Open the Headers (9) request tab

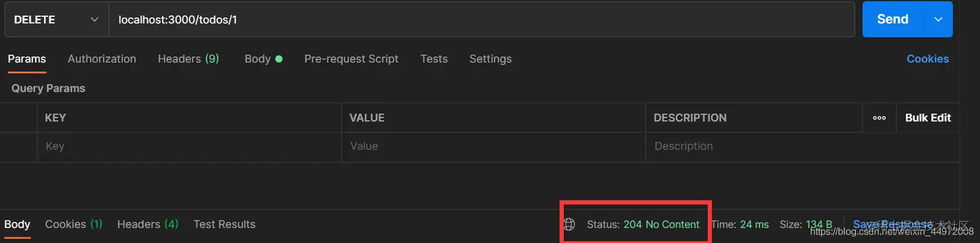(189, 59)
